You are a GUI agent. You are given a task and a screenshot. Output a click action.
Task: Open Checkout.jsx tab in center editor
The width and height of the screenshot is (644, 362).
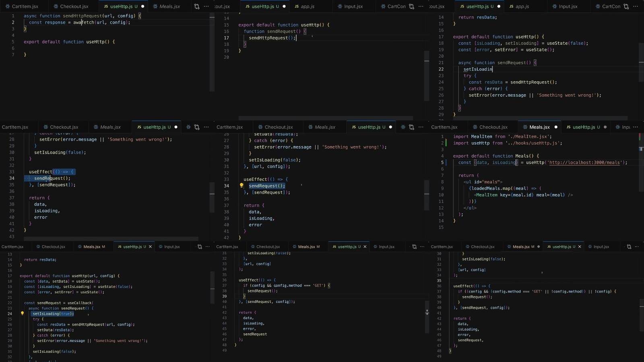coord(276,127)
